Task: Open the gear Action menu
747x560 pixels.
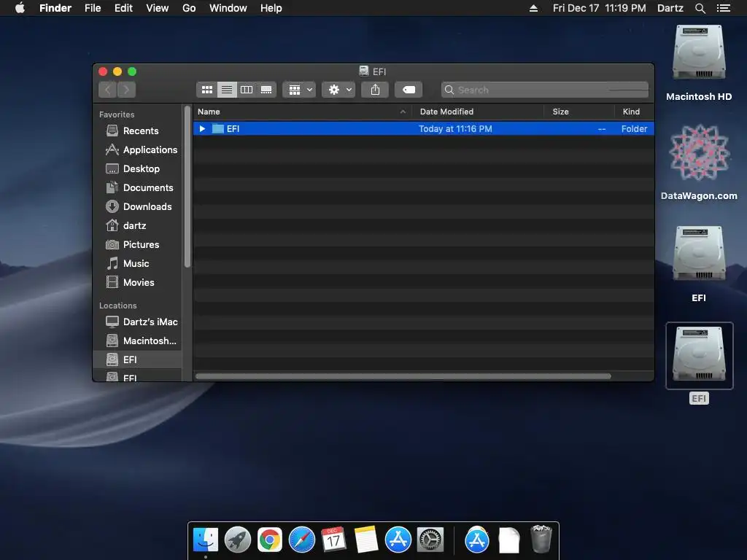Action: click(338, 90)
